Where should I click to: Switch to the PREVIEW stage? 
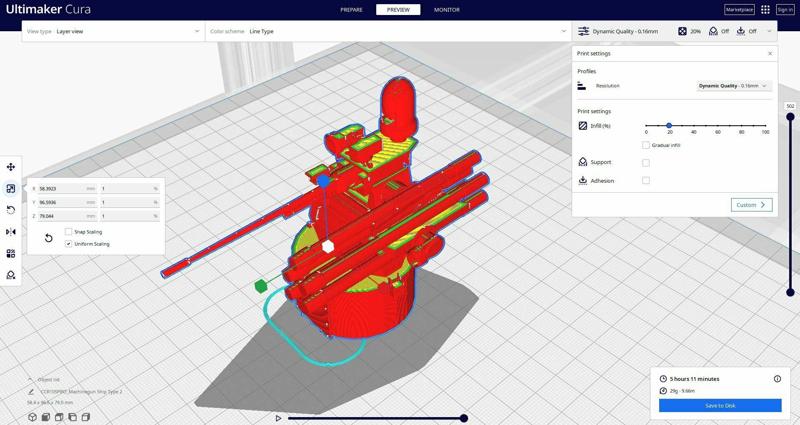(x=398, y=10)
